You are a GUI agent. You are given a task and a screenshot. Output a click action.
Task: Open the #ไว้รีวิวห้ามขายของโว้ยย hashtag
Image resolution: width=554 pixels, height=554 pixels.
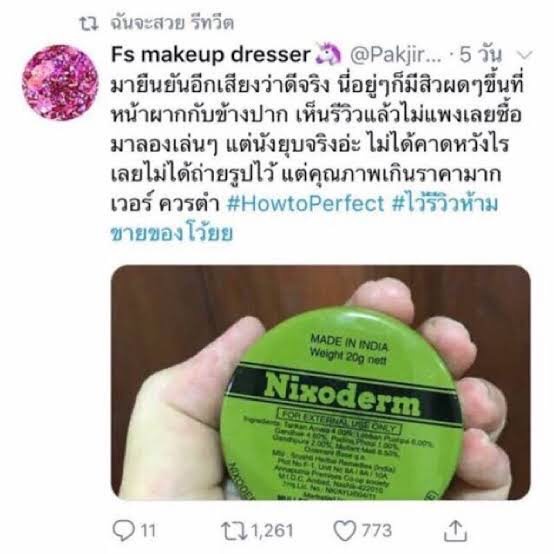click(305, 219)
